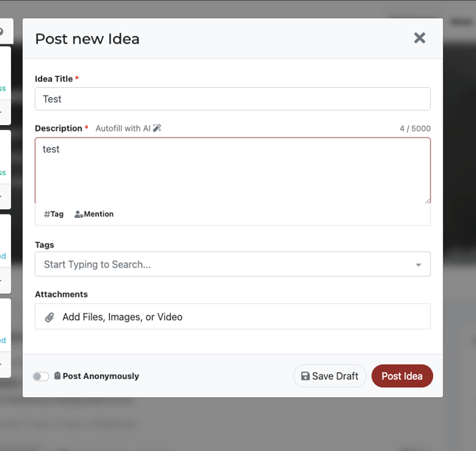
Task: Click the Mention person icon
Action: point(79,214)
